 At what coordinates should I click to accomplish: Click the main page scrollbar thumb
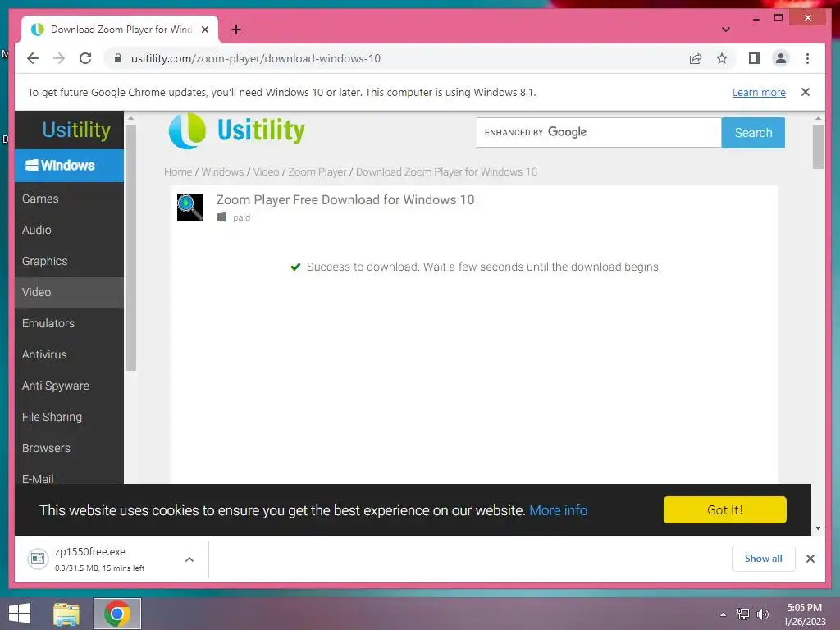[x=818, y=147]
